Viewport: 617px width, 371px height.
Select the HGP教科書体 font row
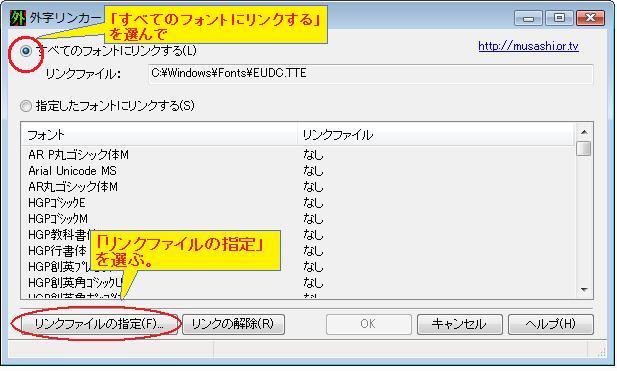pyautogui.click(x=298, y=235)
